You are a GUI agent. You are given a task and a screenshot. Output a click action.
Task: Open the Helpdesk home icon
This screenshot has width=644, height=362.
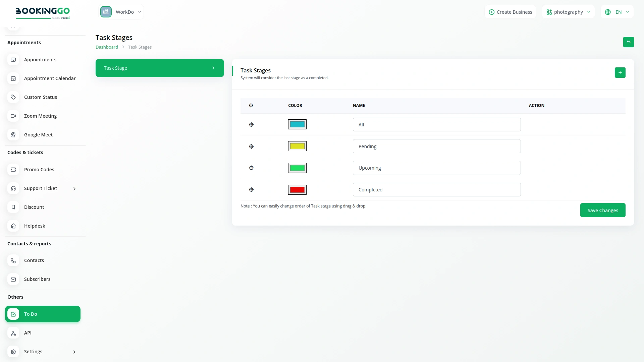[x=13, y=226]
